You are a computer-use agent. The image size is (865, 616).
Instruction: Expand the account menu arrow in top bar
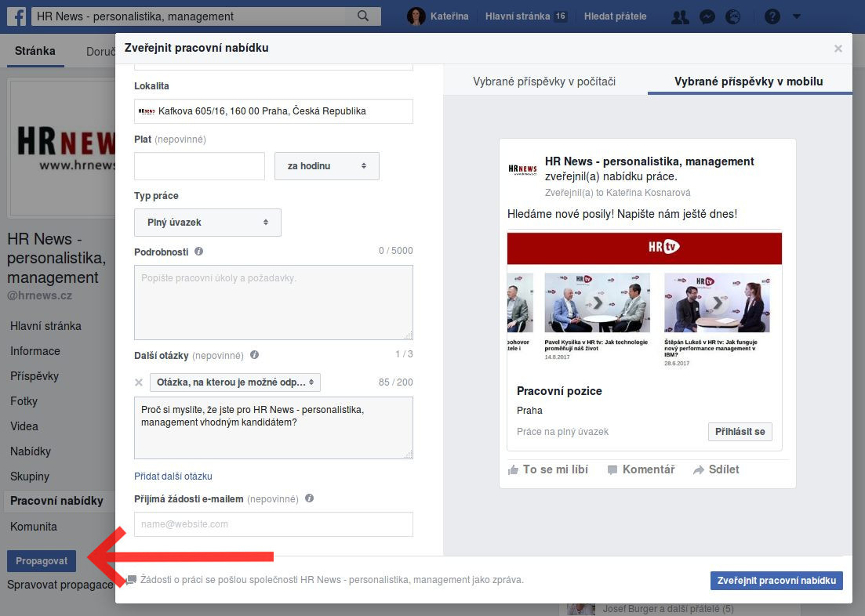[x=797, y=16]
